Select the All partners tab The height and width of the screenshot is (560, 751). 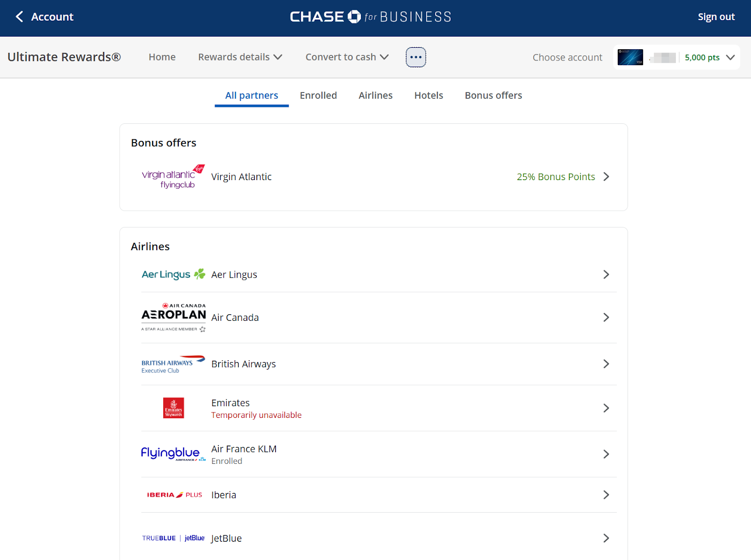pos(252,96)
